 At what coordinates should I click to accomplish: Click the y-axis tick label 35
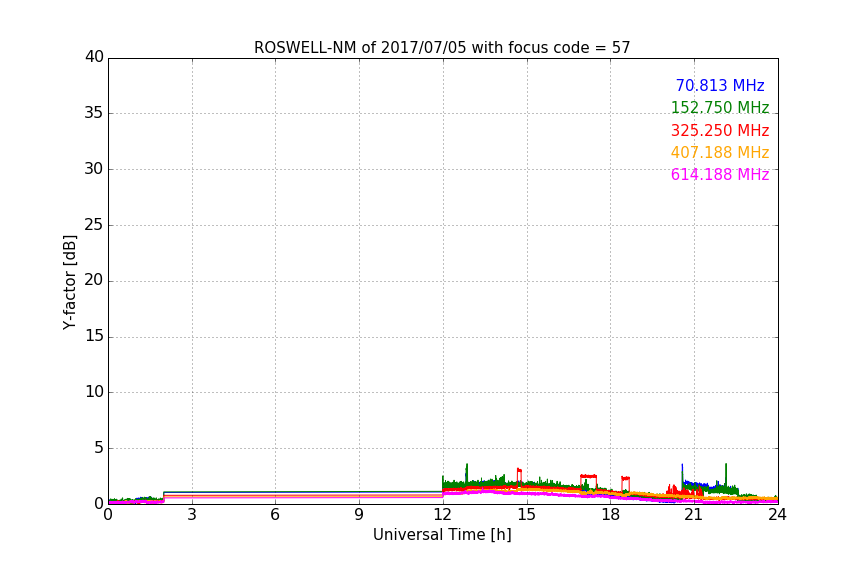(x=94, y=113)
